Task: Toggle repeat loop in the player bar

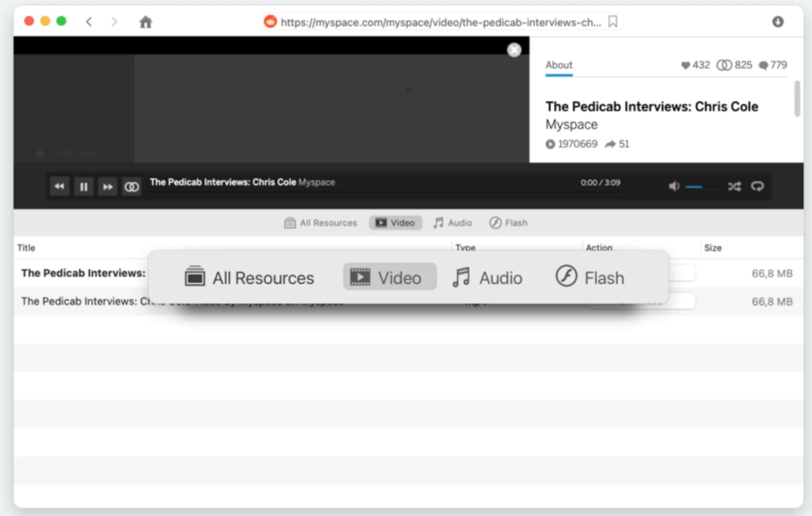Action: click(757, 186)
